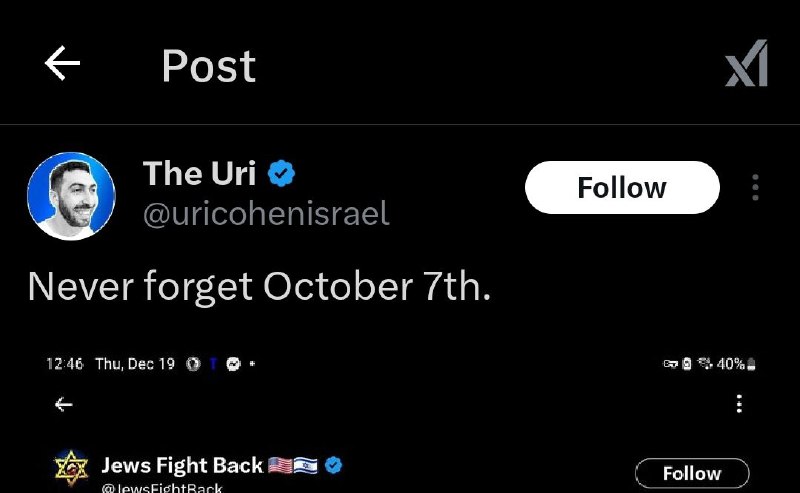Tap the VPN key icon in status bar

670,364
